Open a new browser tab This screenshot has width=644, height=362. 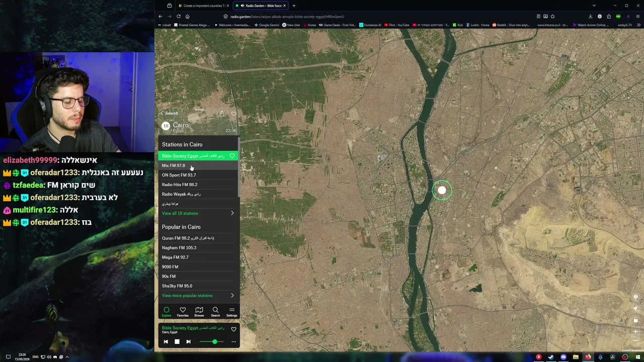tap(294, 6)
